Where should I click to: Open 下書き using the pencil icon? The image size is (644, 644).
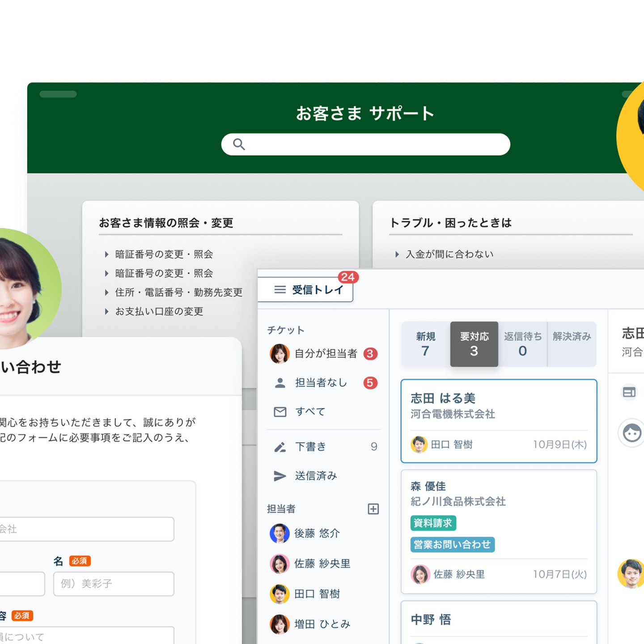tap(280, 447)
